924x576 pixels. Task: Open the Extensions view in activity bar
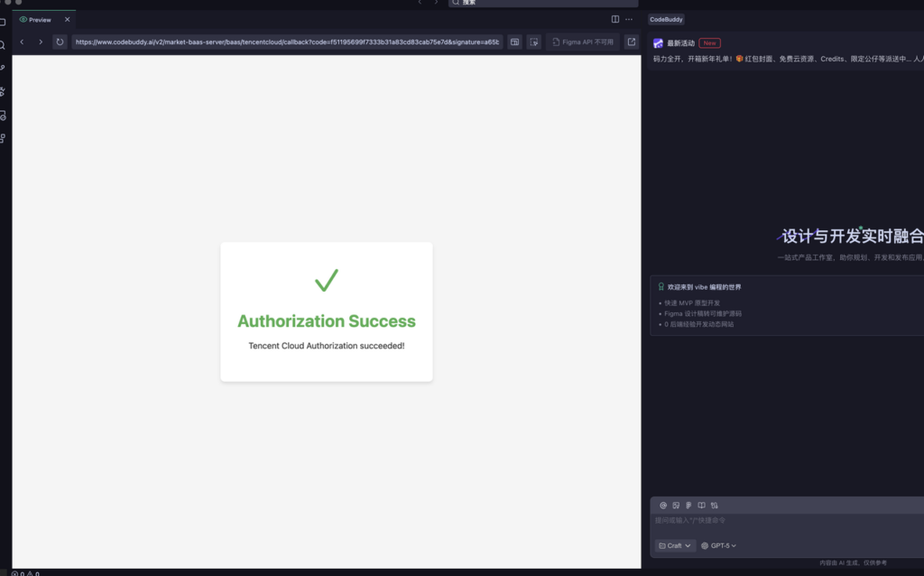click(4, 138)
